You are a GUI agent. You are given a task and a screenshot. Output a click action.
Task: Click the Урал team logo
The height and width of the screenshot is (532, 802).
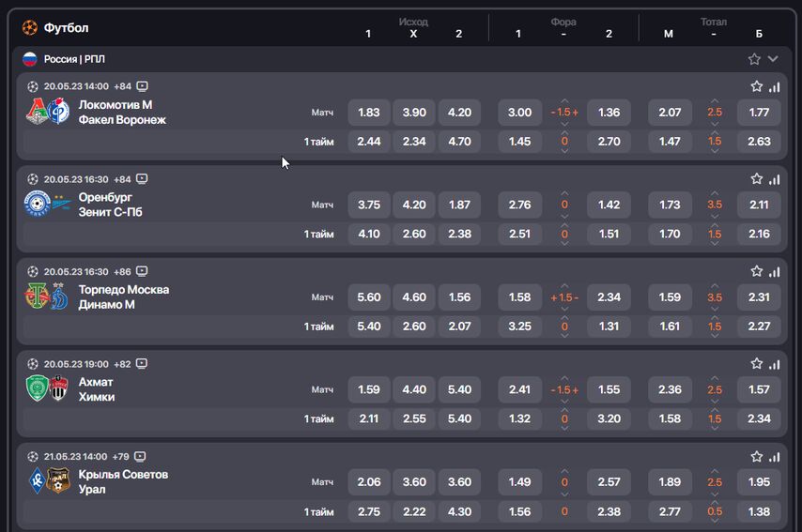point(58,481)
